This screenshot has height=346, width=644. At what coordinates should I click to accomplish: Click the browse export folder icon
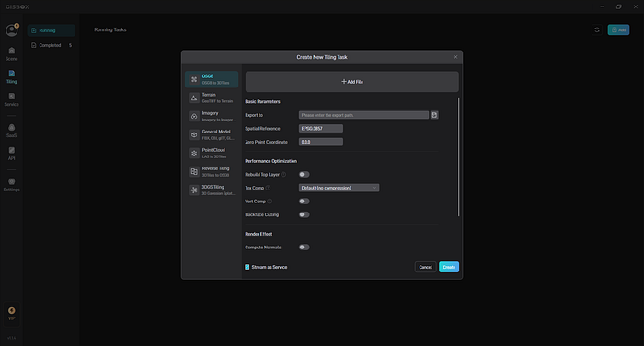(x=434, y=115)
